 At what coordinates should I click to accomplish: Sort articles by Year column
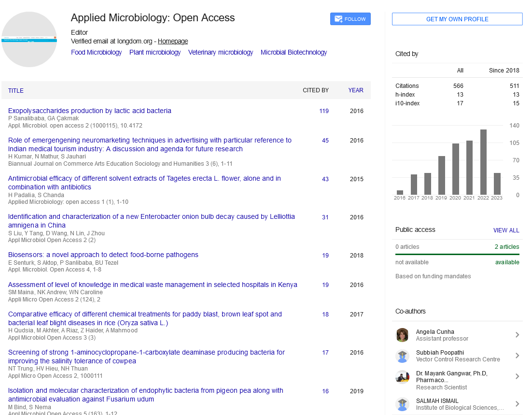(x=356, y=90)
